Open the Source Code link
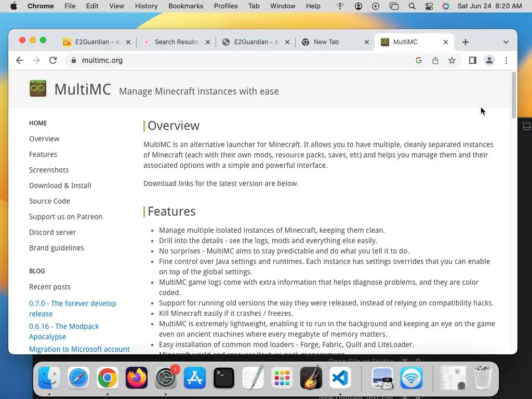Image resolution: width=532 pixels, height=399 pixels. [x=49, y=201]
